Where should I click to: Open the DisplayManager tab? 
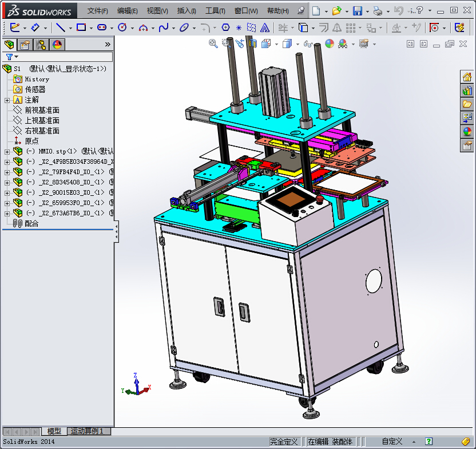point(57,45)
